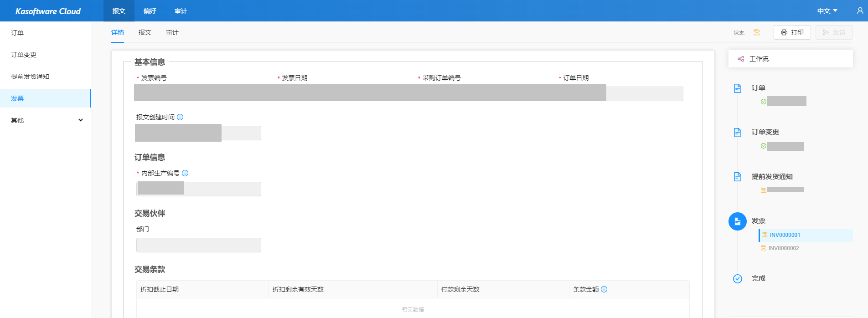Click the 内部生产编号 input field
The height and width of the screenshot is (318, 868).
tap(199, 189)
